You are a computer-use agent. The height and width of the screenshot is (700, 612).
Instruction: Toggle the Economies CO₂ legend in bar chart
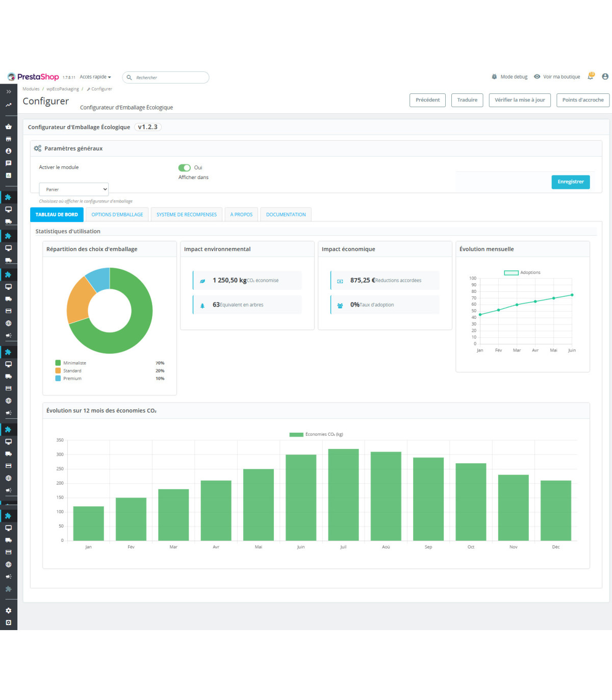pyautogui.click(x=296, y=435)
